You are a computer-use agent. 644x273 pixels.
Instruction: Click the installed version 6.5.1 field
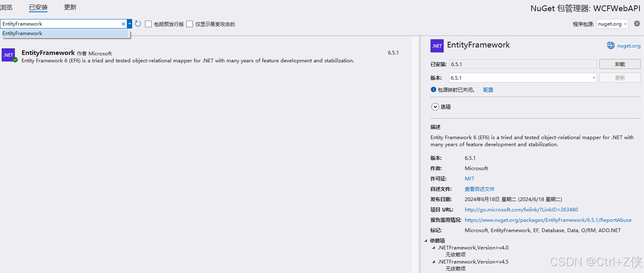coord(523,64)
